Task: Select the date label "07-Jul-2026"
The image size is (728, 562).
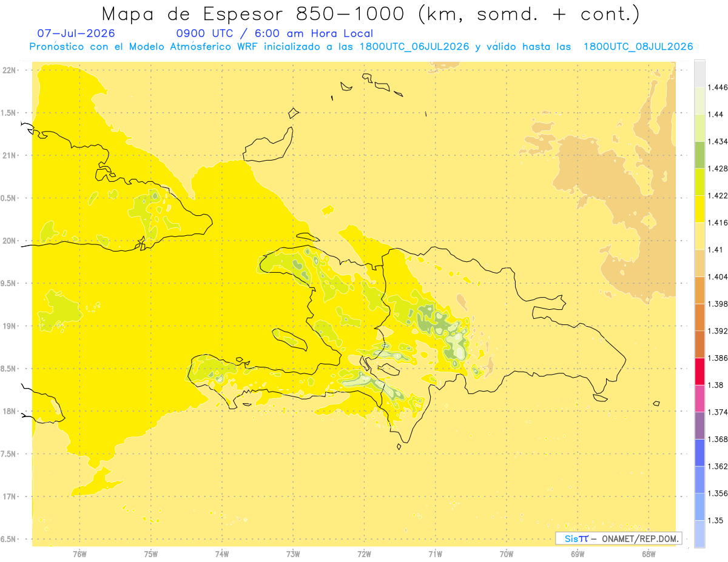Action: click(x=76, y=34)
